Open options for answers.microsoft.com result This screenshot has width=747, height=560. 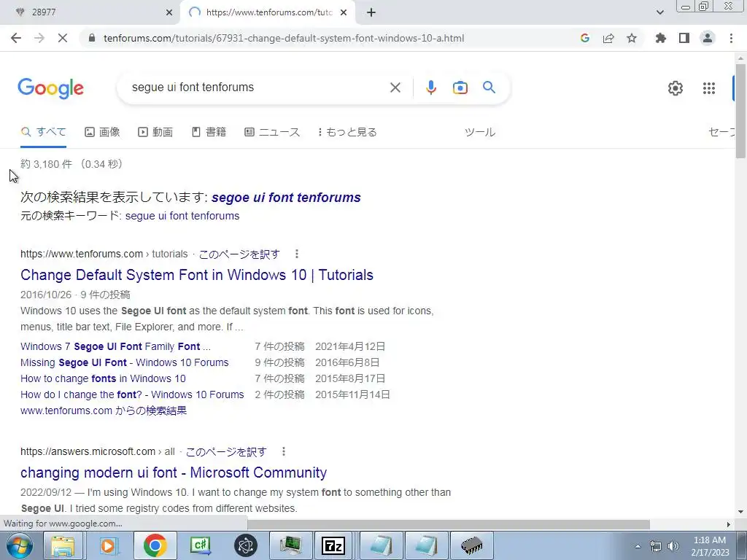284,451
